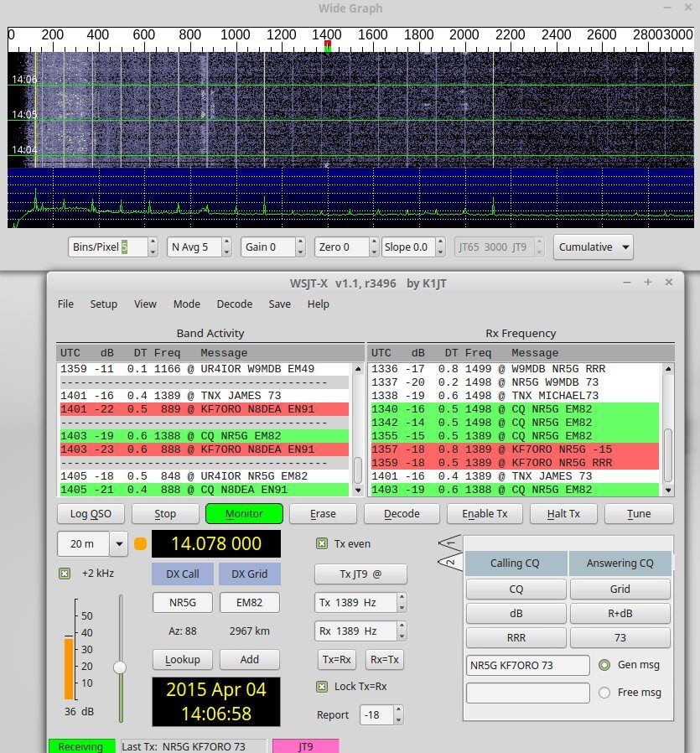Click the red-green frequency marker on the scale
The width and height of the screenshot is (700, 753).
pos(328,46)
